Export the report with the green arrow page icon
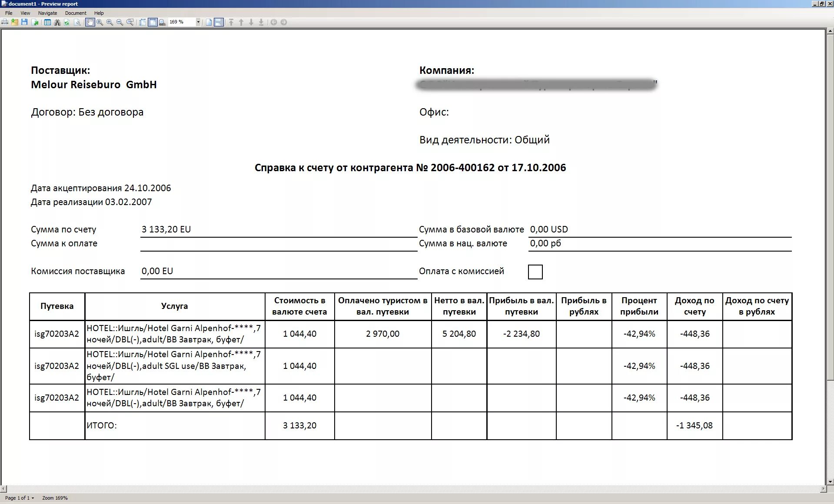834x504 pixels. tap(35, 22)
